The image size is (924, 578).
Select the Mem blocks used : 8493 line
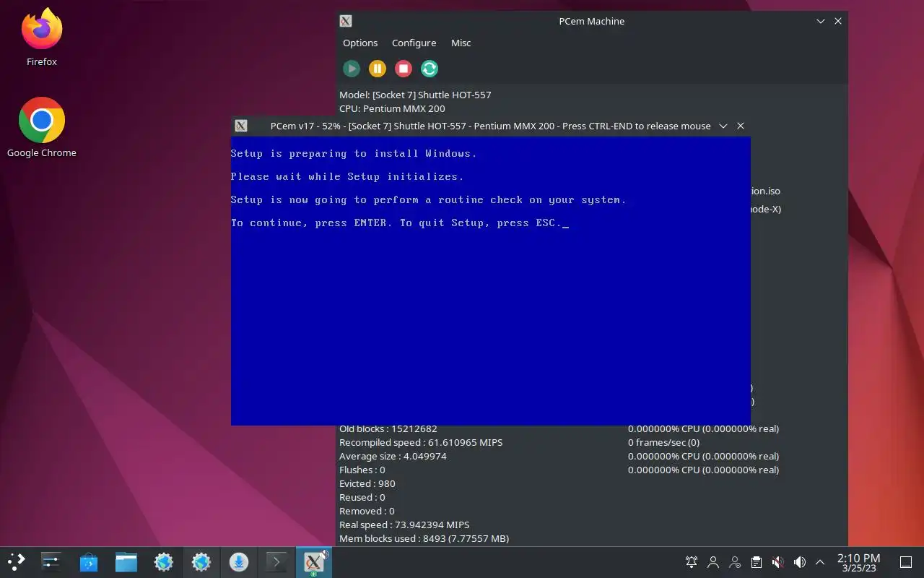pyautogui.click(x=424, y=538)
